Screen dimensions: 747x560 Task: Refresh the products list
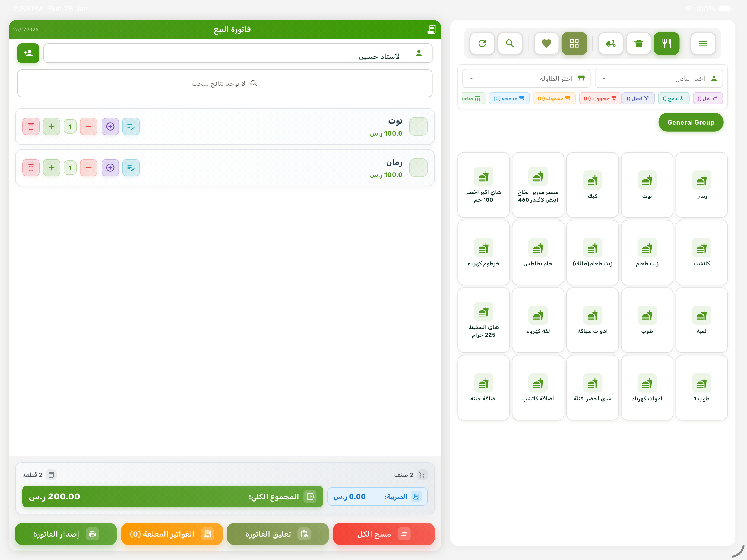click(x=482, y=43)
